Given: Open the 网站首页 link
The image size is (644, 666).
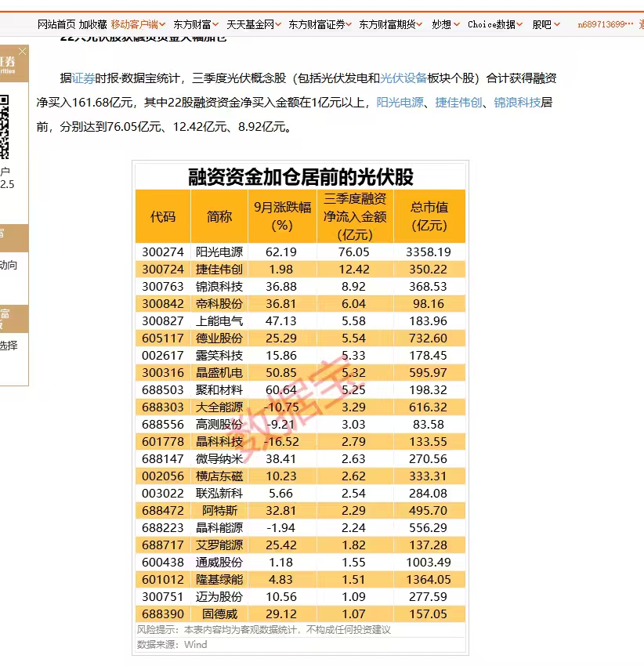Looking at the screenshot, I should 56,24.
